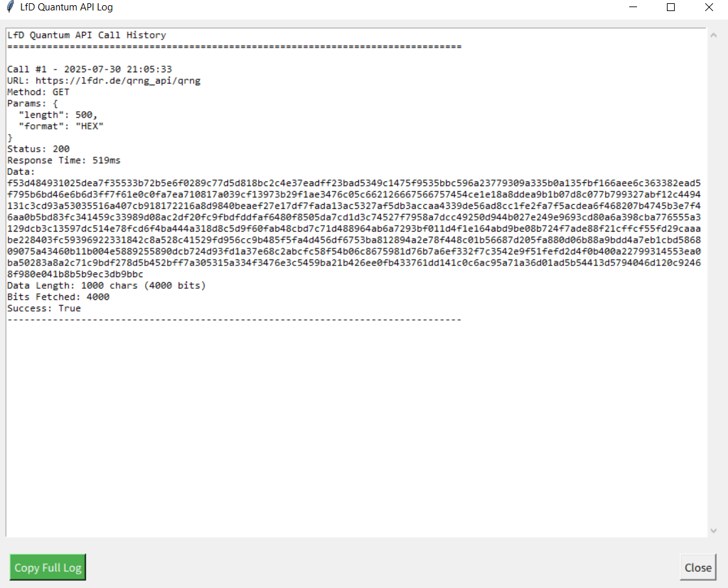Click the "length": 500 parameter line
728x588 pixels.
coord(58,114)
